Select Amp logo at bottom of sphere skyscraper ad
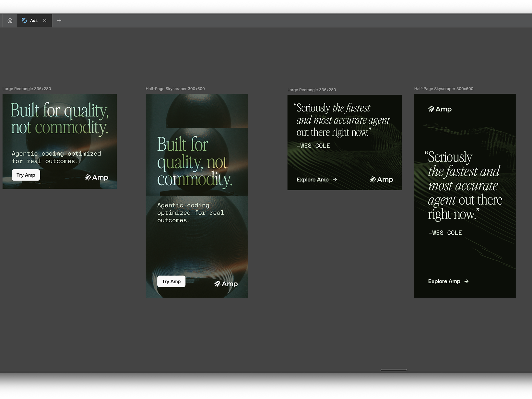 pyautogui.click(x=226, y=284)
